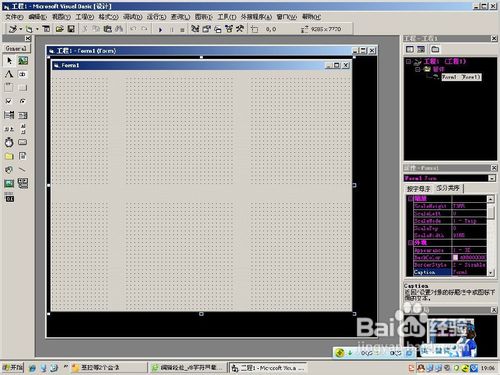The height and width of the screenshot is (375, 500).
Task: Select the horizontal scrollbar control tool
Action: pyautogui.click(x=9, y=129)
